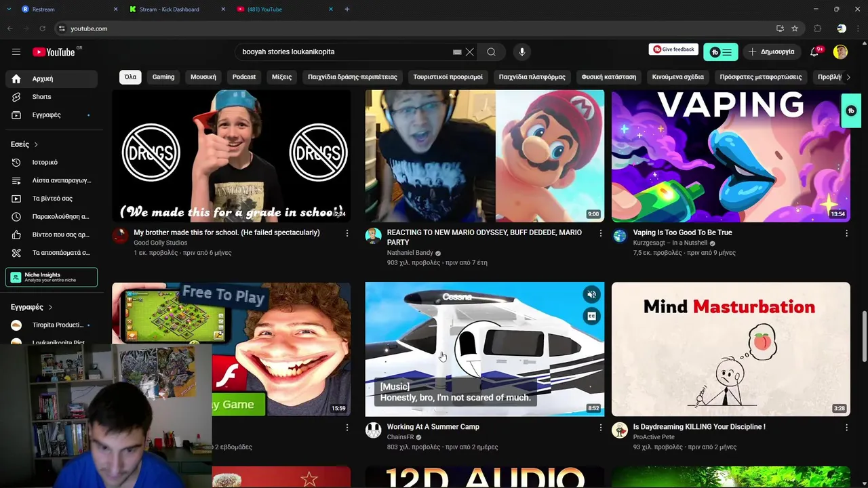868x488 pixels.
Task: Show more filter chips with right arrow
Action: (x=848, y=77)
